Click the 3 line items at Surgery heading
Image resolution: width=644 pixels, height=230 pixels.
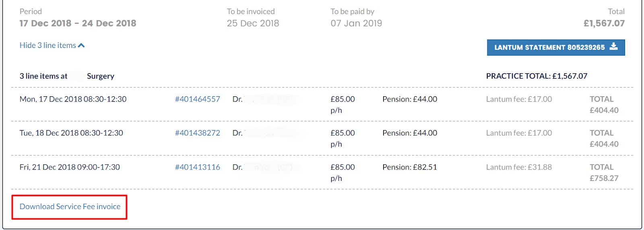point(67,76)
